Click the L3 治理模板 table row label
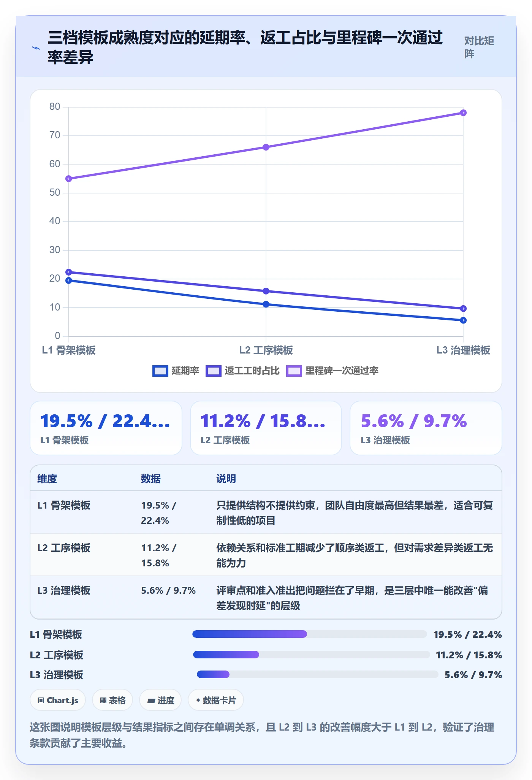Screen dimensions: 532x780 point(64,590)
